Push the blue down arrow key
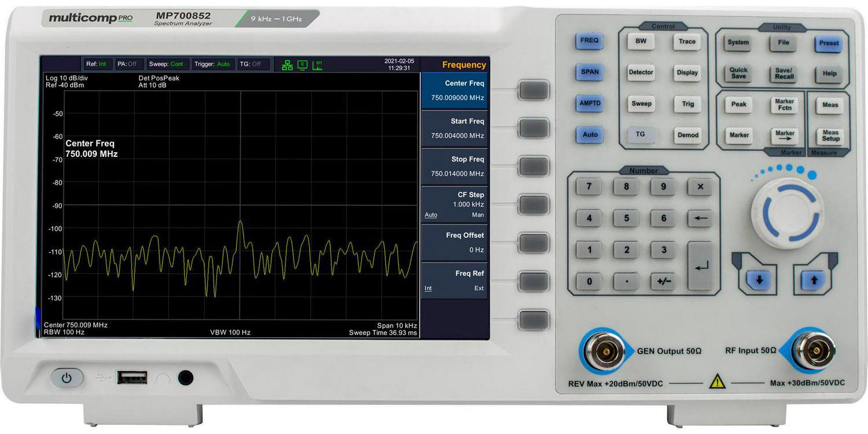 (759, 281)
